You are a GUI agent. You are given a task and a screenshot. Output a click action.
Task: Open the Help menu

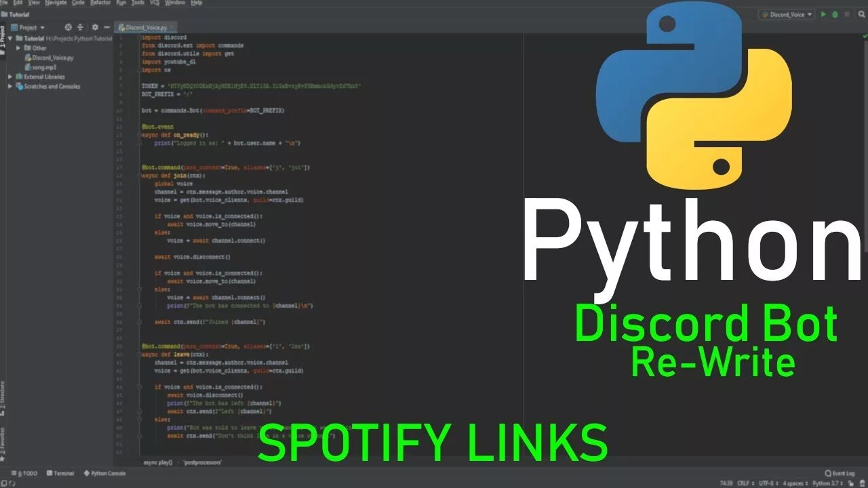coord(197,3)
